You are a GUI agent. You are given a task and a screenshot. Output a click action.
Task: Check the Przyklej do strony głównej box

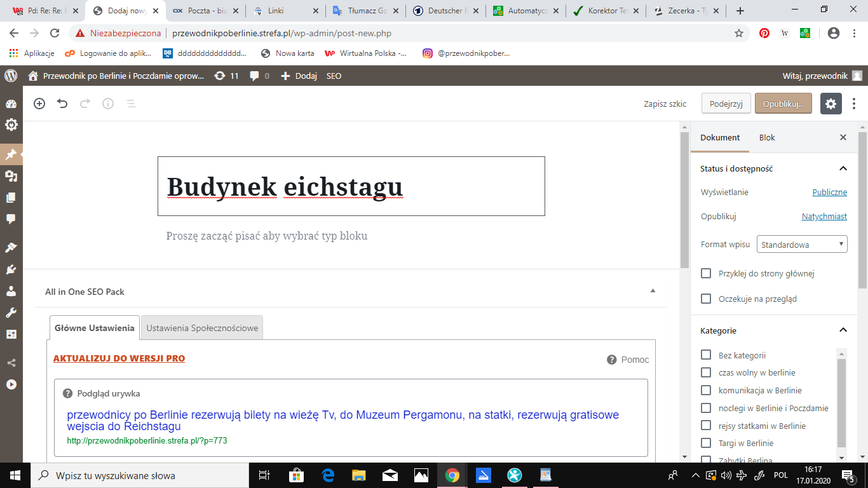(x=706, y=273)
